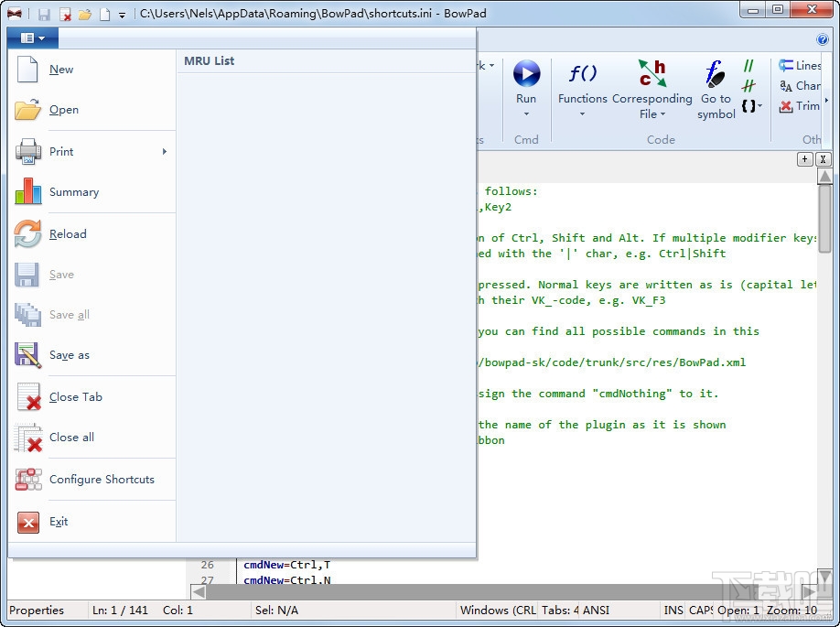840x627 pixels.
Task: Click the Functions f() icon
Action: [x=582, y=73]
